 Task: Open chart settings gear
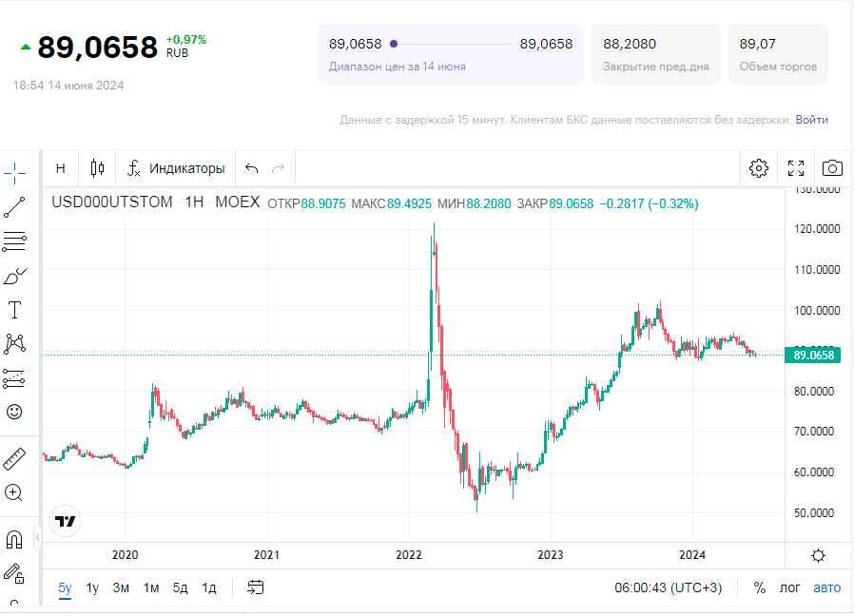pos(759,168)
